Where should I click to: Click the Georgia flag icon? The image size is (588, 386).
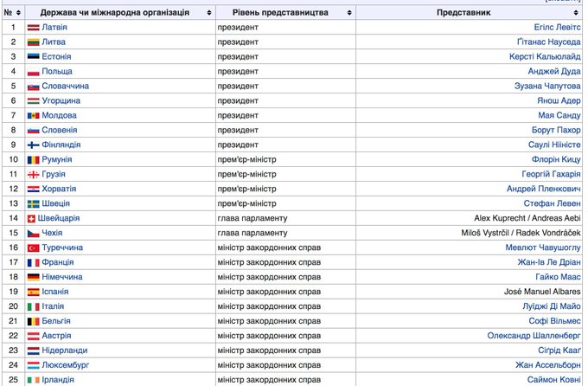point(34,175)
